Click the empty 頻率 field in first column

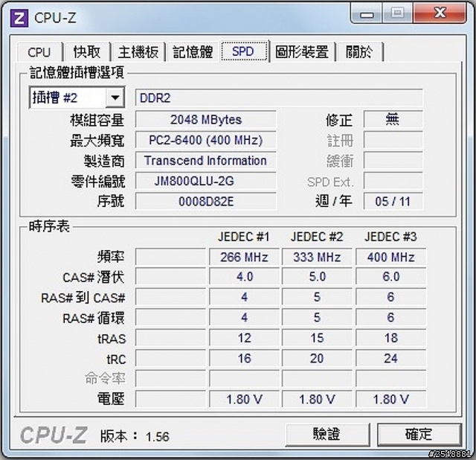[x=170, y=257]
